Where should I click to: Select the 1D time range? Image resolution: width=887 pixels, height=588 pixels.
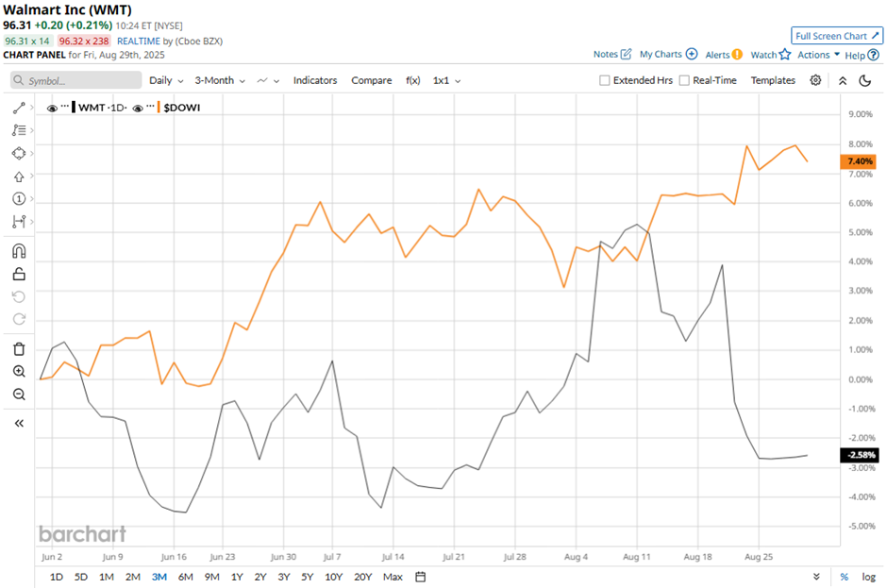point(56,577)
